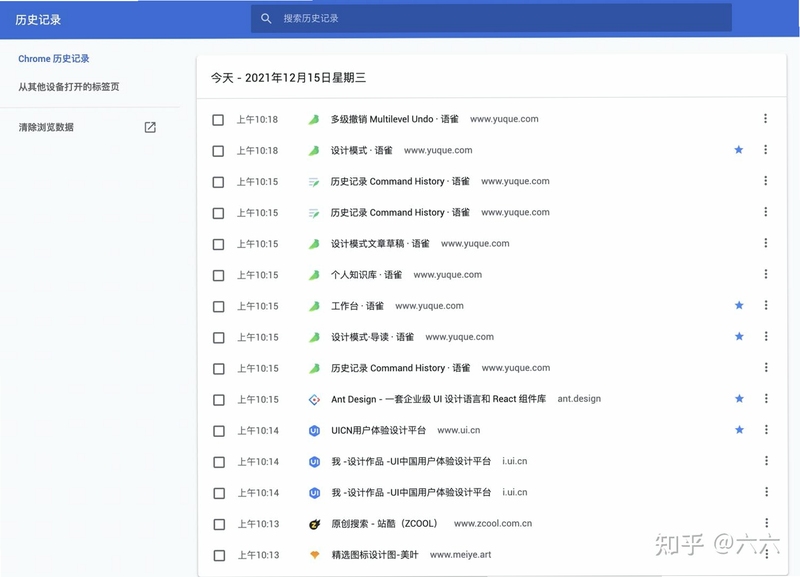800x577 pixels.
Task: Click bookmark star on Ant Design row
Action: pos(739,398)
